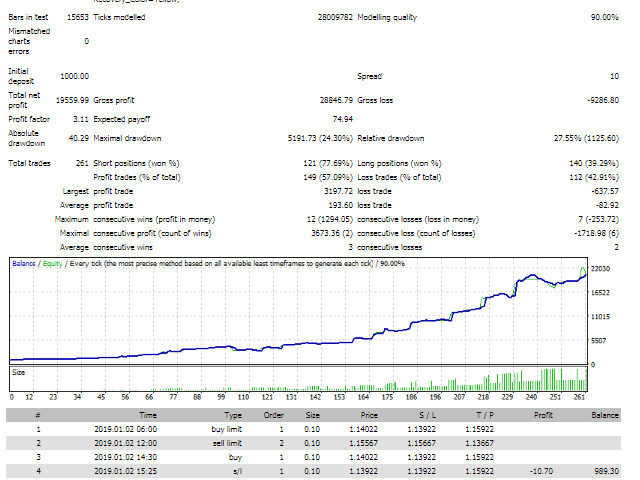The width and height of the screenshot is (640, 480).
Task: Select Profit trades value 149 (57.09%)
Action: click(x=328, y=178)
